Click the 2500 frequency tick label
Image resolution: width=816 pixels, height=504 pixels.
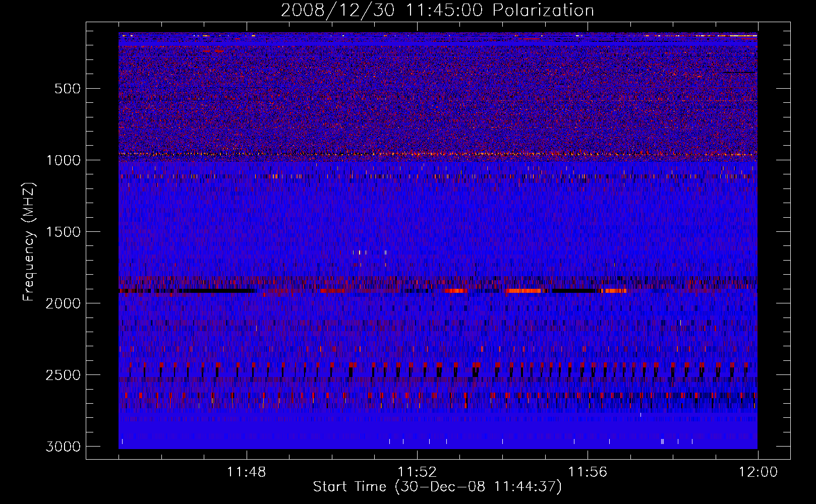[63, 375]
